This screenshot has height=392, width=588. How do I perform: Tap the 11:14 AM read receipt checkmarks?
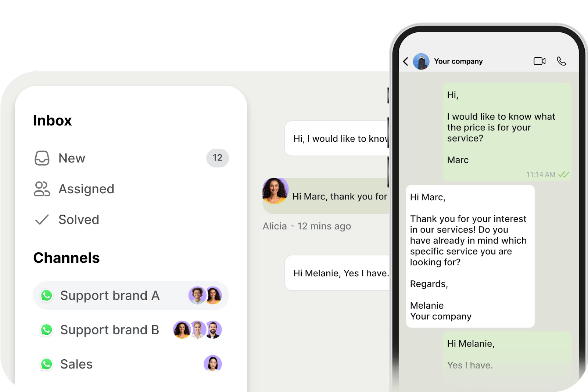click(563, 175)
